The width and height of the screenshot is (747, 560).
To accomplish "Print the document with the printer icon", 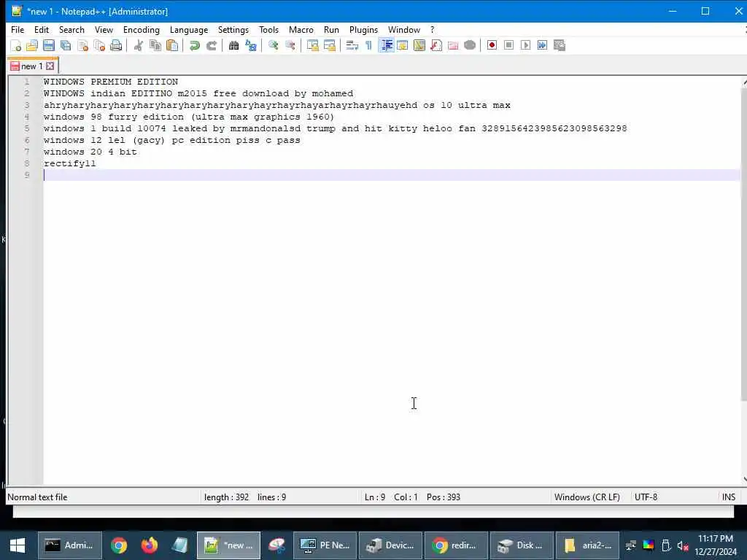I will pos(116,45).
